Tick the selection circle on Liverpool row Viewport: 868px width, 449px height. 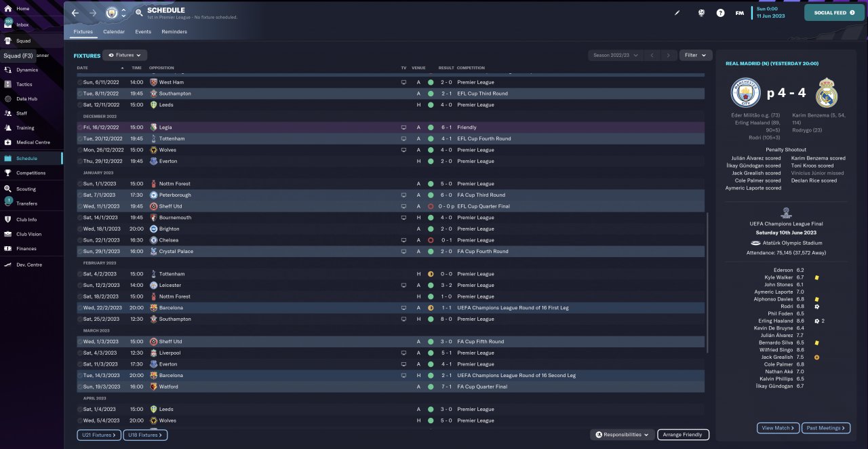(x=79, y=353)
